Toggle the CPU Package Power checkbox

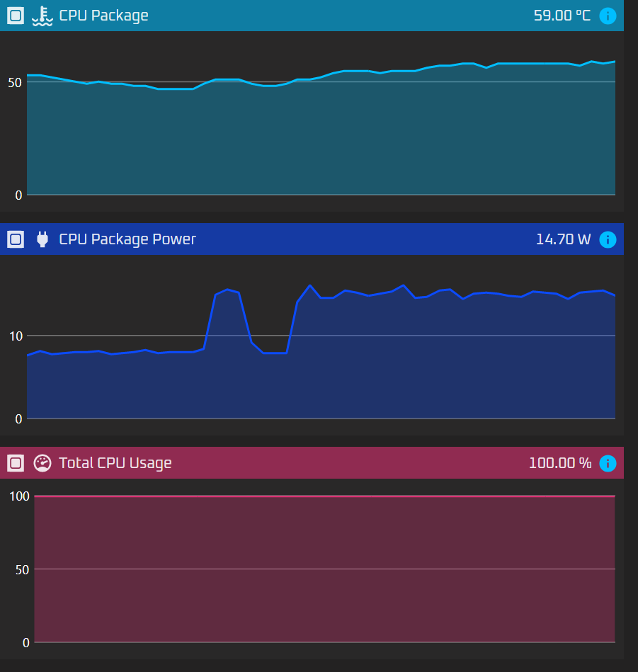pyautogui.click(x=16, y=239)
